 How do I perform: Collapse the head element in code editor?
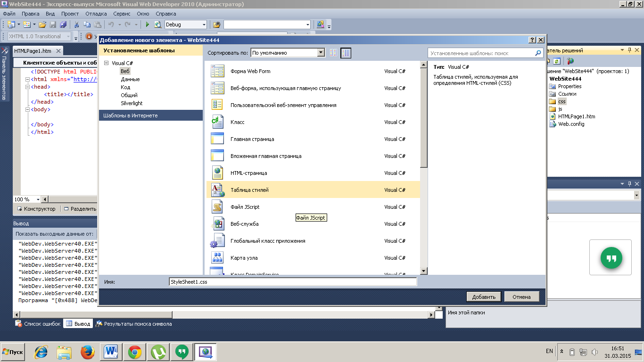[x=27, y=87]
